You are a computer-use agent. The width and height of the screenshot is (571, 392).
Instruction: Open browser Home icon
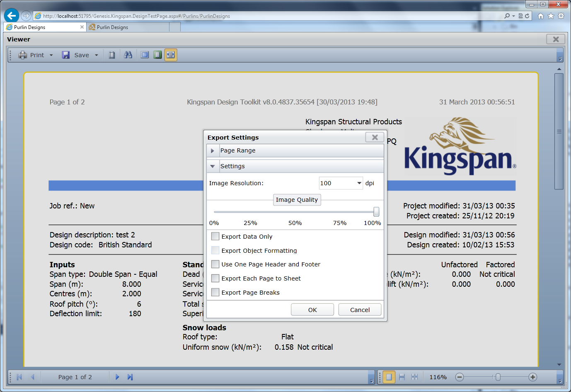tap(540, 16)
